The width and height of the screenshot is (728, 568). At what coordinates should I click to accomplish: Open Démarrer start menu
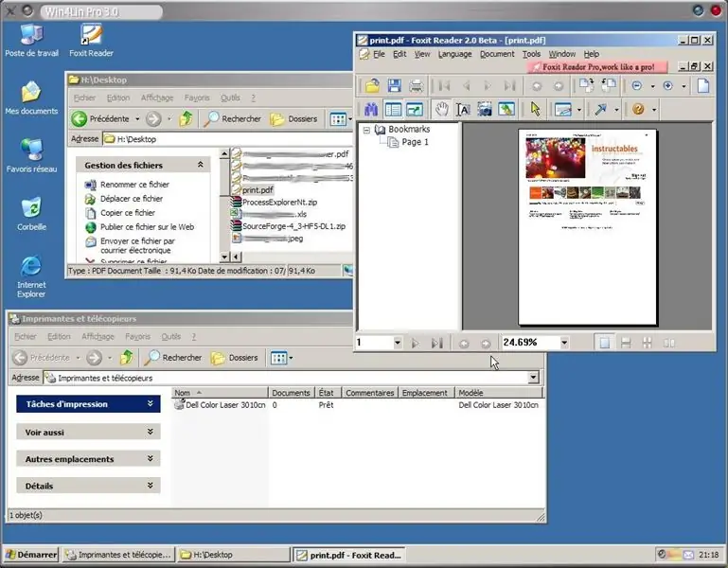(31, 555)
